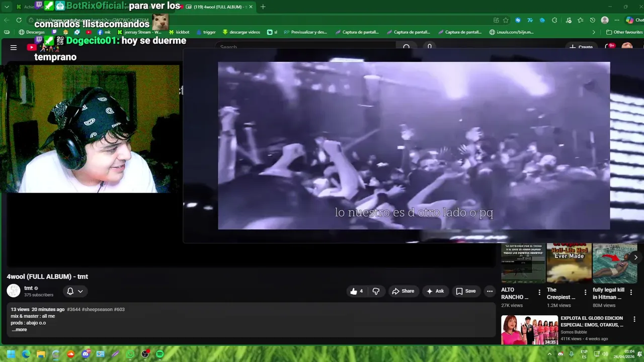Show hidden system tray icons

(x=549, y=354)
